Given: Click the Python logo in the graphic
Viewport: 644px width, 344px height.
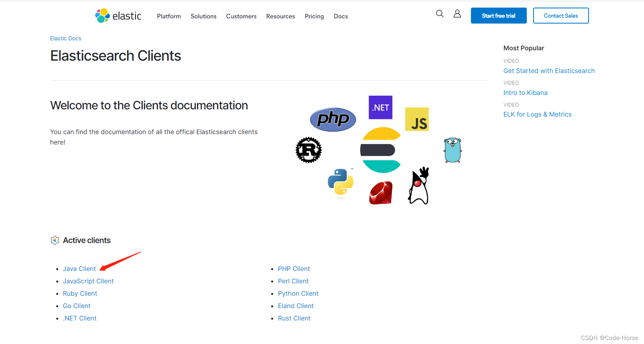Looking at the screenshot, I should pyautogui.click(x=341, y=182).
